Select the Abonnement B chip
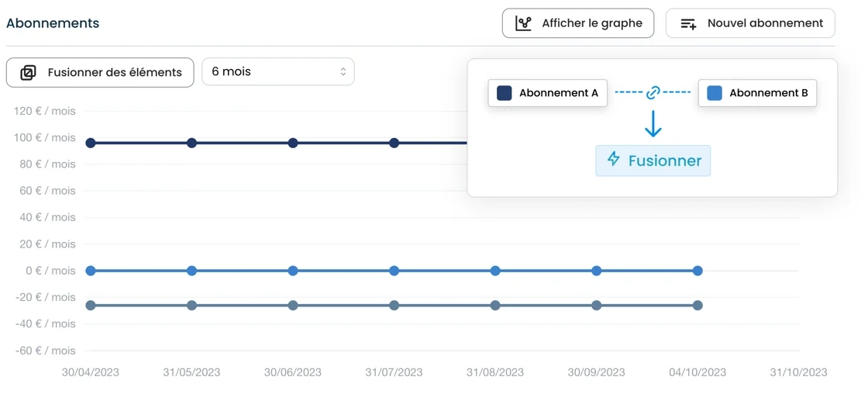The image size is (868, 394). 757,93
